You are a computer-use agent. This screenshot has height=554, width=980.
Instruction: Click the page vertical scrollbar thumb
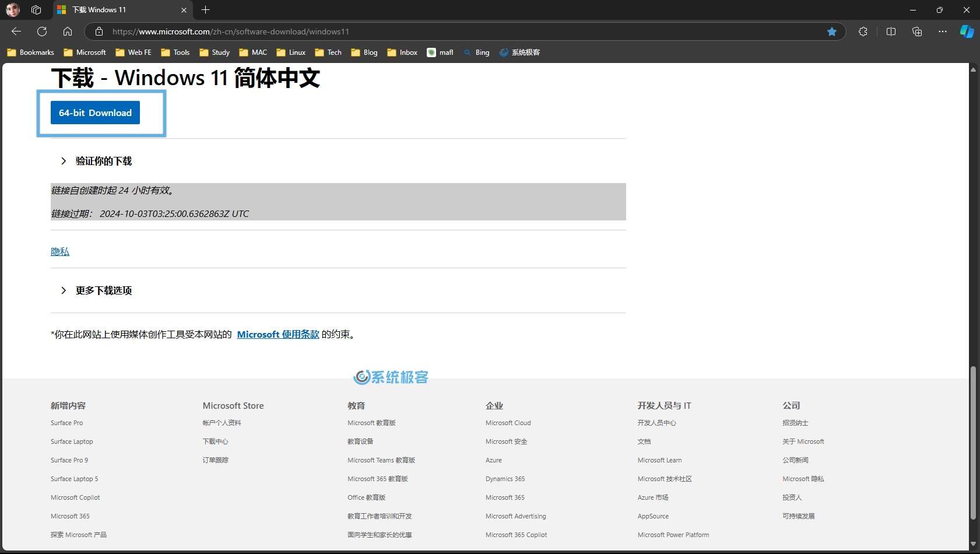972,443
